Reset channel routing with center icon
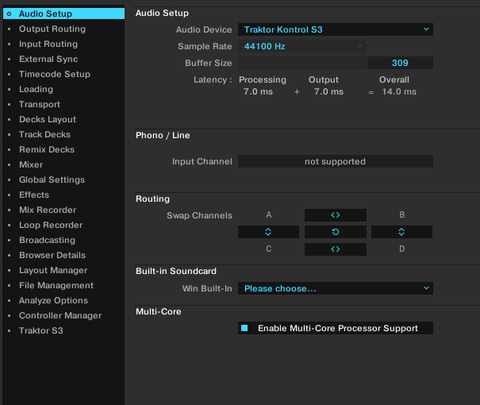 pos(335,232)
